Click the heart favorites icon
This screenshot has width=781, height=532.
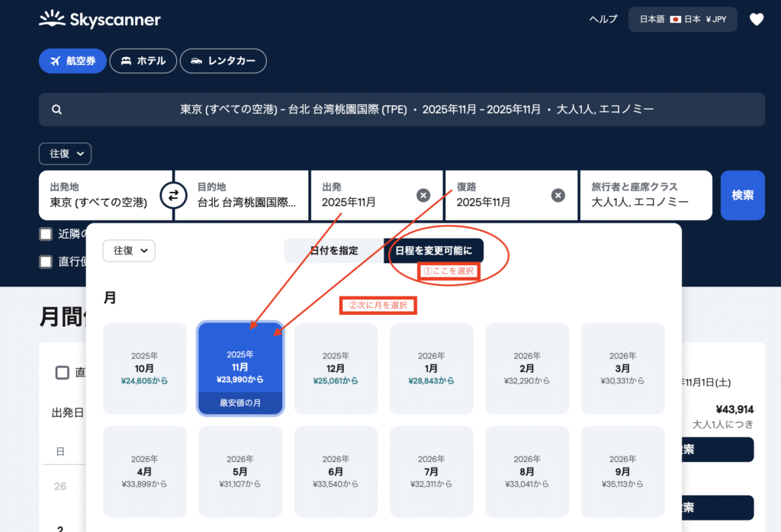coord(756,20)
